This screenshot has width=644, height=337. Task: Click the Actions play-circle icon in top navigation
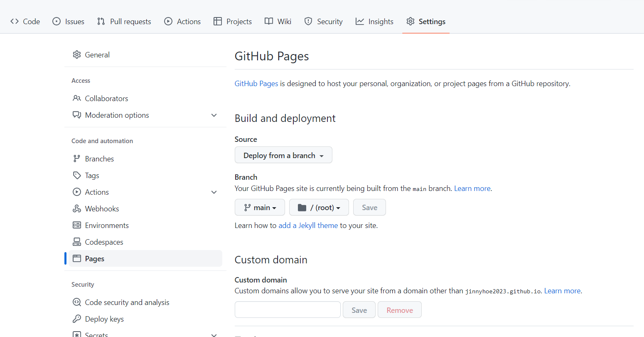click(168, 21)
